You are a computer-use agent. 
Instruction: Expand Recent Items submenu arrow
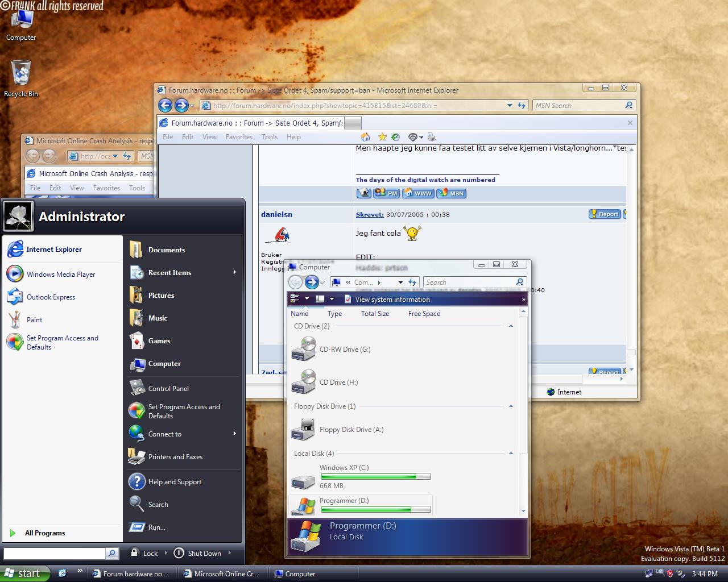click(234, 272)
